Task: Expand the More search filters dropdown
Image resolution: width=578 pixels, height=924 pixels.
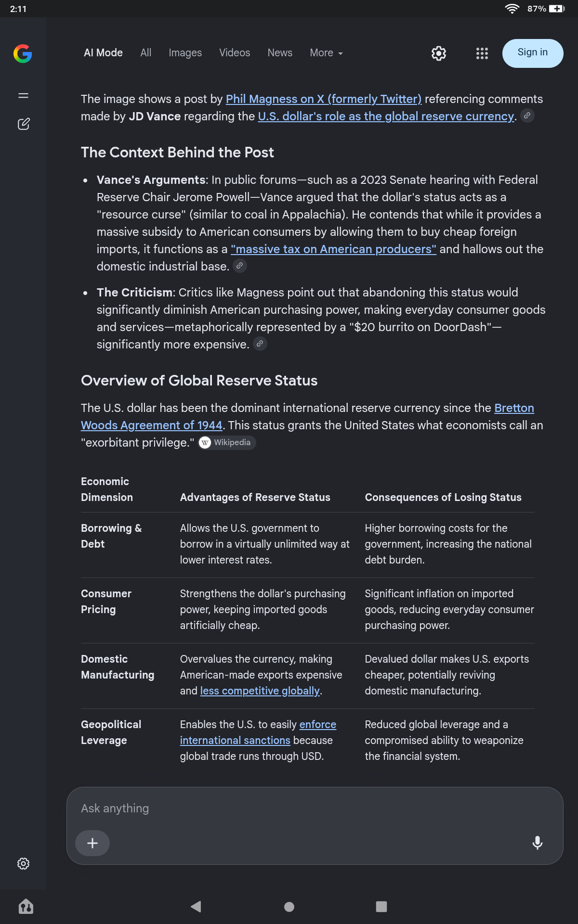Action: pyautogui.click(x=326, y=53)
